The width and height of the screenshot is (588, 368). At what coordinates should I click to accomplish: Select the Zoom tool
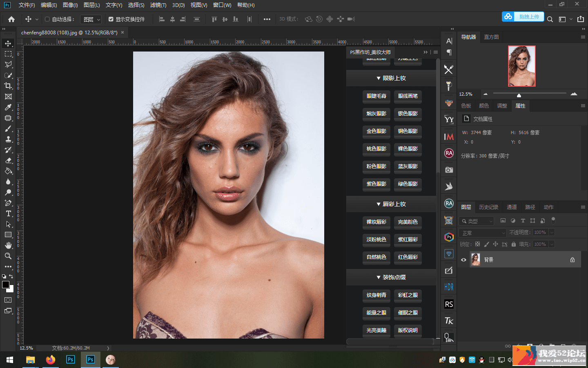pyautogui.click(x=8, y=256)
